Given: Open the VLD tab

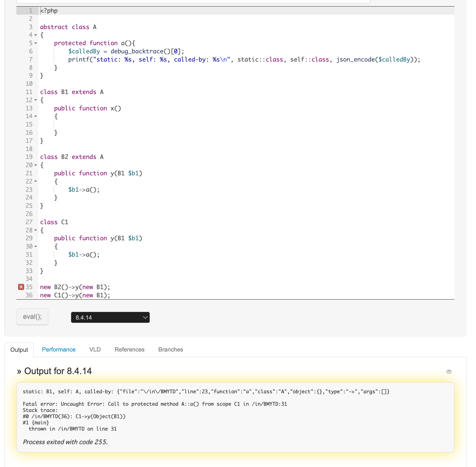Looking at the screenshot, I should point(95,350).
